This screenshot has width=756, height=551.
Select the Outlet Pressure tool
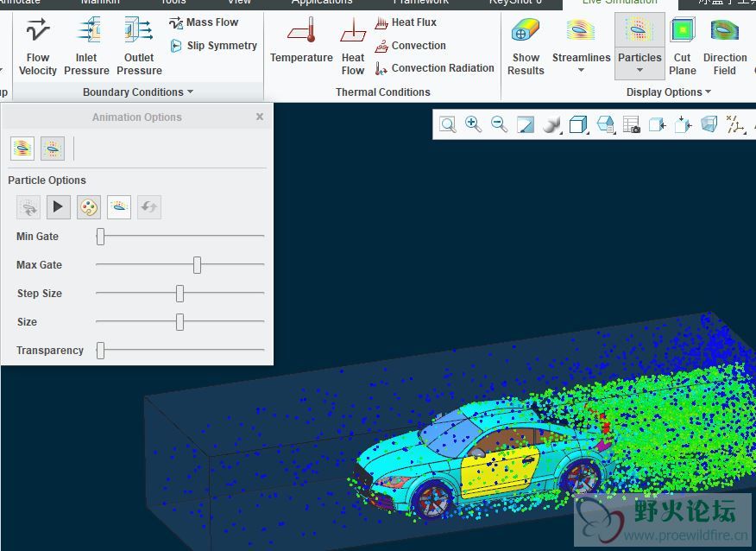[139, 47]
